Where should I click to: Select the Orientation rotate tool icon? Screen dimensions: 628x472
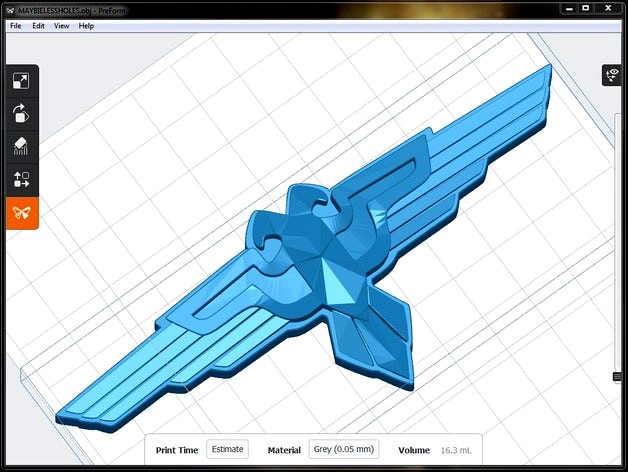[21, 113]
